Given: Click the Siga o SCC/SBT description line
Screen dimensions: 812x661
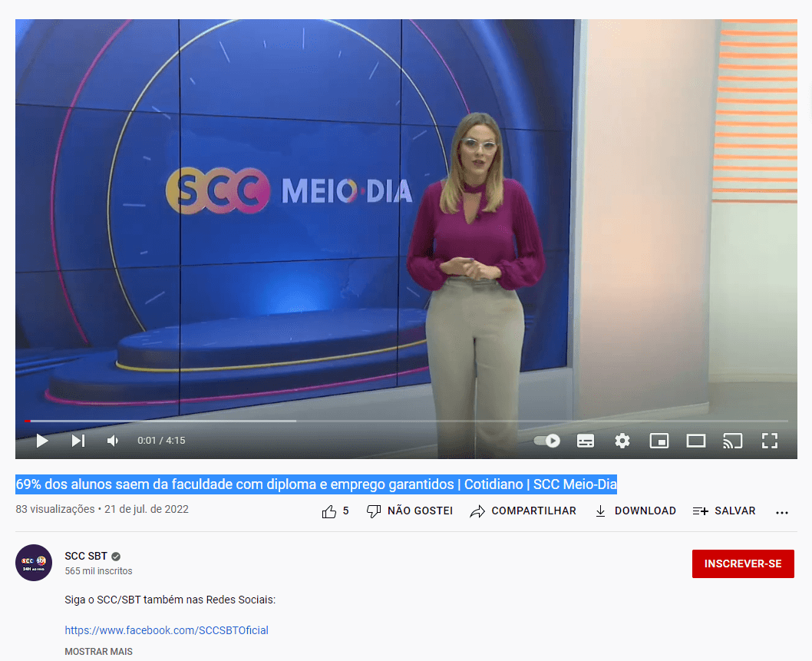Looking at the screenshot, I should 170,600.
